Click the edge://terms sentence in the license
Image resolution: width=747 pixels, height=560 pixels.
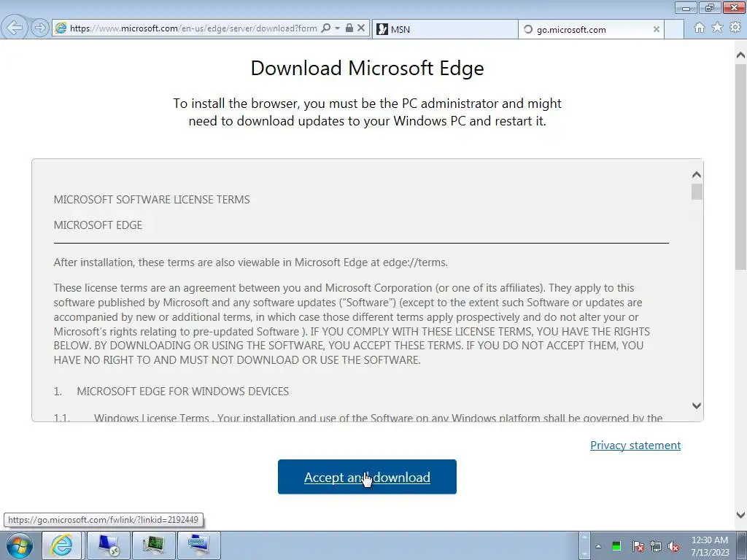[251, 262]
